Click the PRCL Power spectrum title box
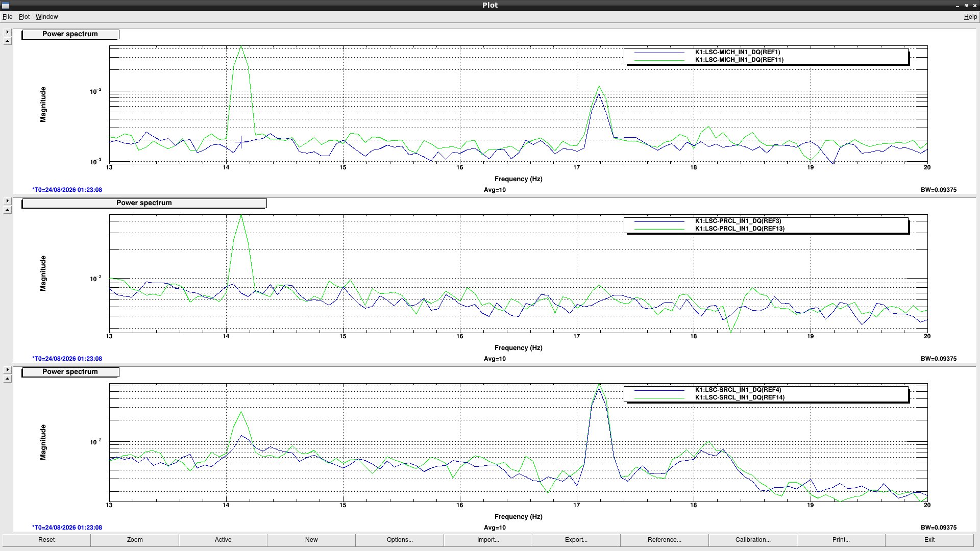980x551 pixels. (x=144, y=203)
